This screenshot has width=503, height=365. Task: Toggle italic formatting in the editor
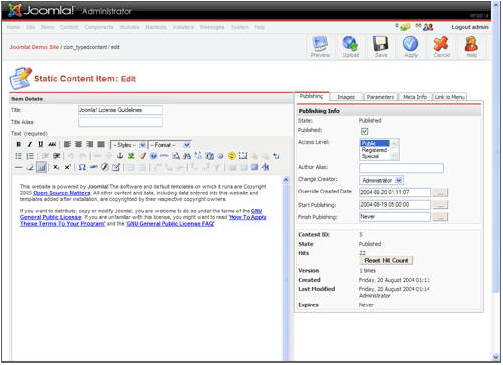30,144
